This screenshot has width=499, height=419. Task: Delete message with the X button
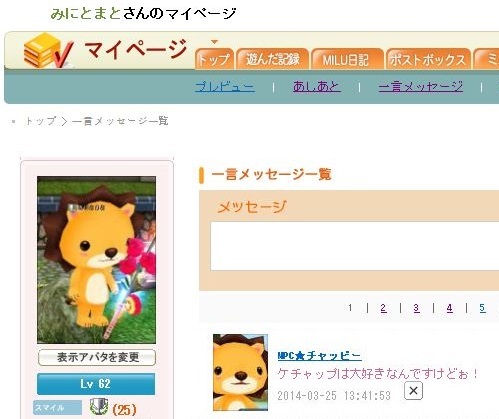tap(413, 391)
